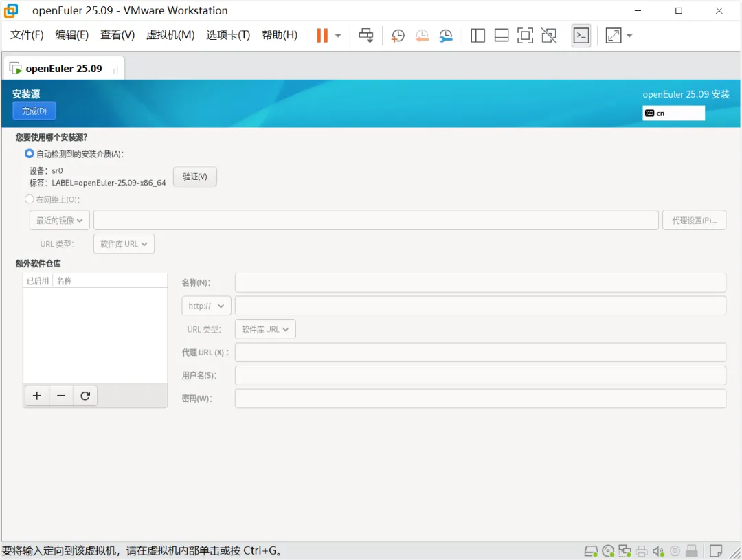
Task: Open the 帮助(H) menu
Action: (x=280, y=35)
